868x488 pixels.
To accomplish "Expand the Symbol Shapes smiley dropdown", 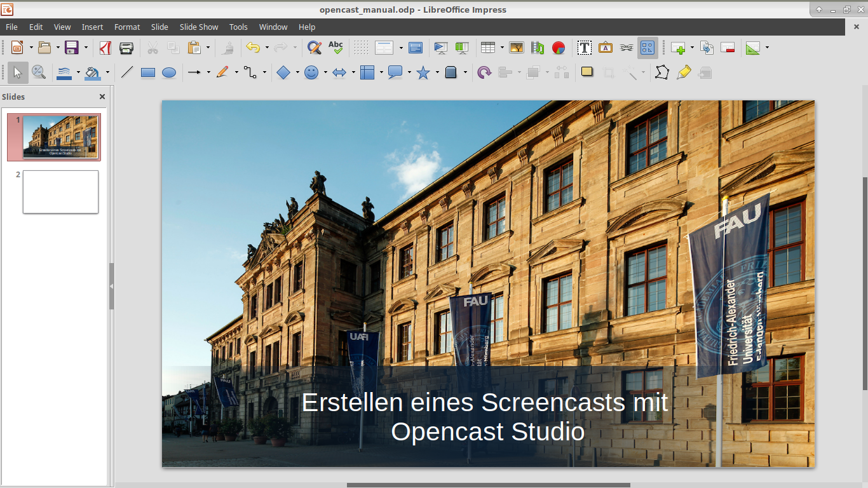I will click(325, 73).
